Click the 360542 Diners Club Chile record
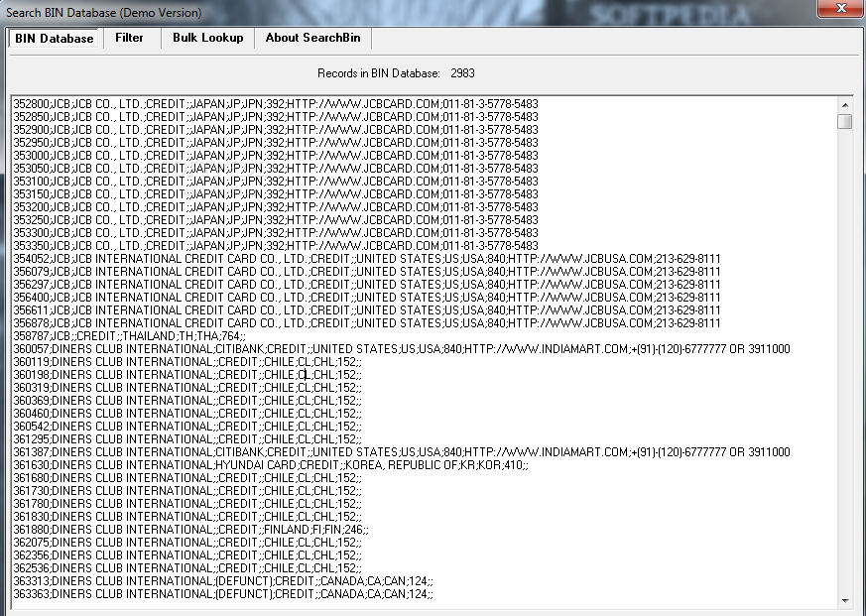 [x=187, y=426]
